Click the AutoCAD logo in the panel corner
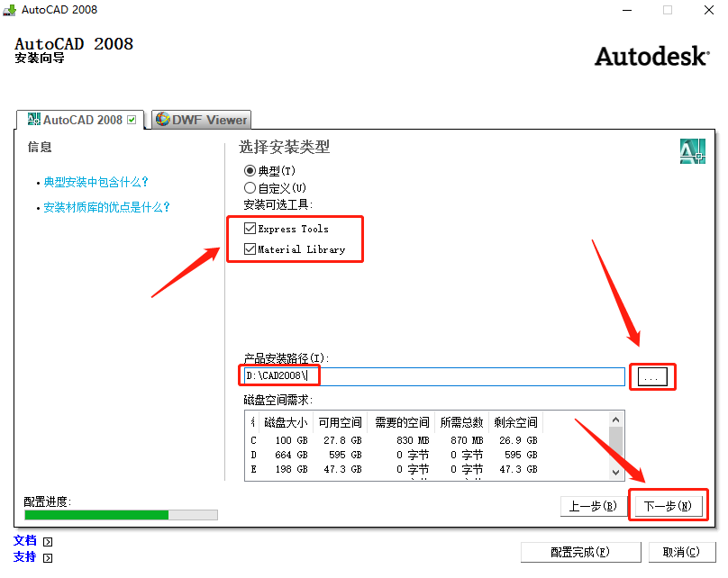 (693, 151)
